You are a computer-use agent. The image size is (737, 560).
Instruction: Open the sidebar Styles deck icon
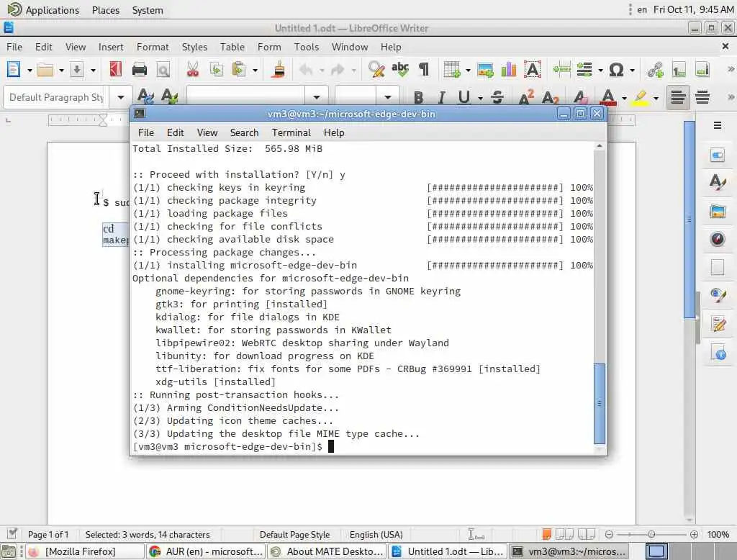718,182
